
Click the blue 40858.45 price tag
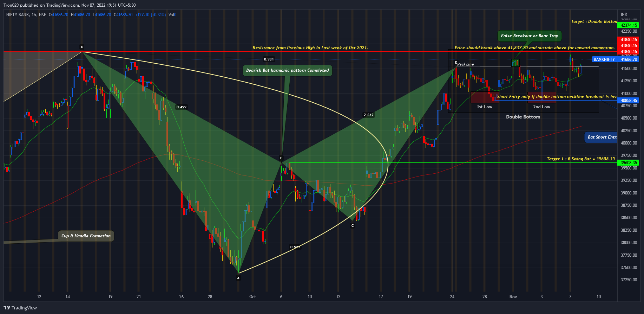(x=629, y=101)
